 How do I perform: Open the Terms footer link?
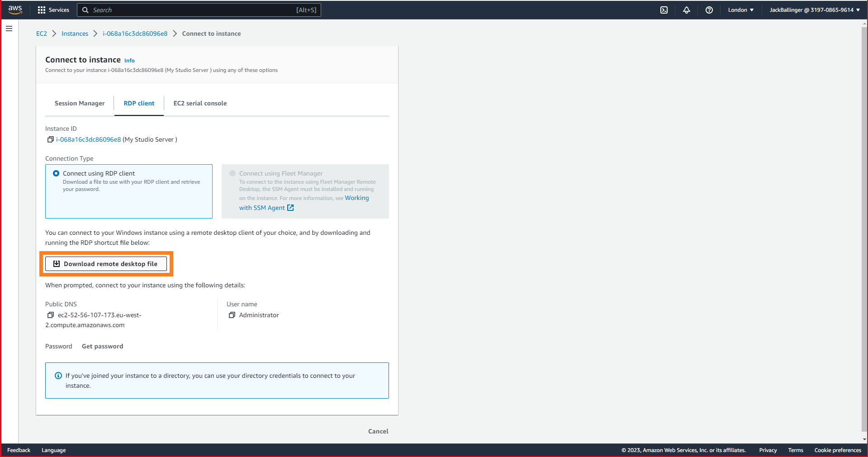[x=796, y=450]
